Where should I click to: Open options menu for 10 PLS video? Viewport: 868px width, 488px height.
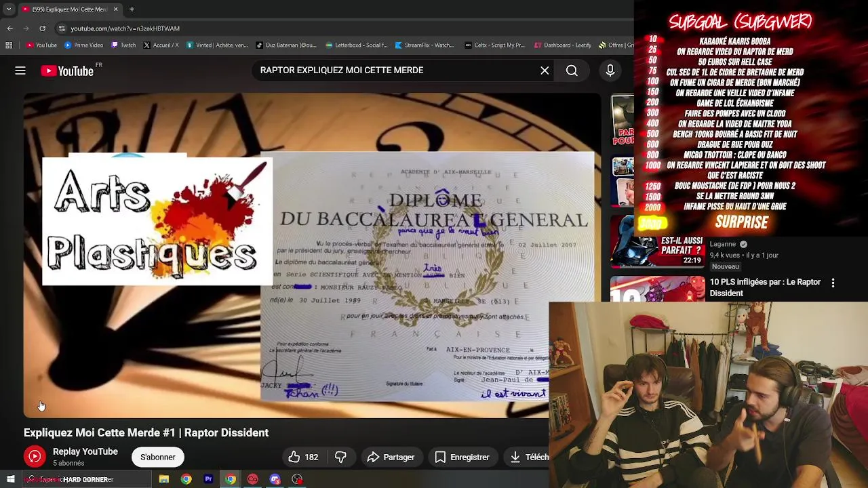(833, 283)
